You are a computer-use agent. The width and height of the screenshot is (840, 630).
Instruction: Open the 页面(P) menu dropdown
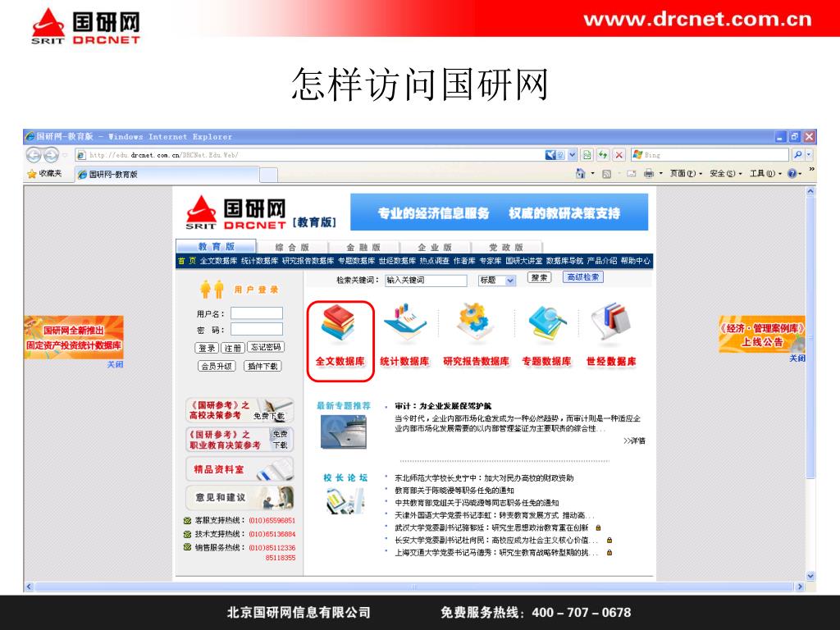[x=686, y=174]
